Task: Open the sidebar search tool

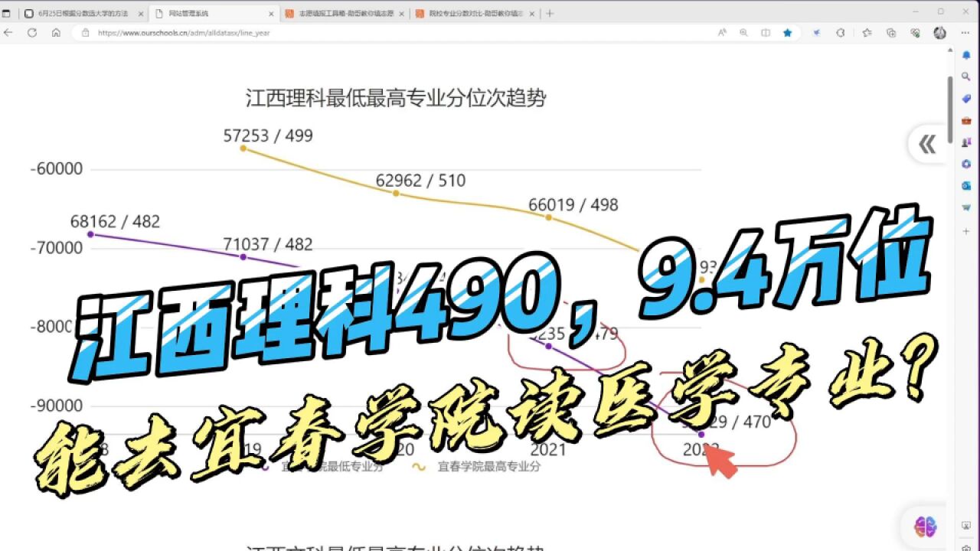Action: [x=966, y=77]
